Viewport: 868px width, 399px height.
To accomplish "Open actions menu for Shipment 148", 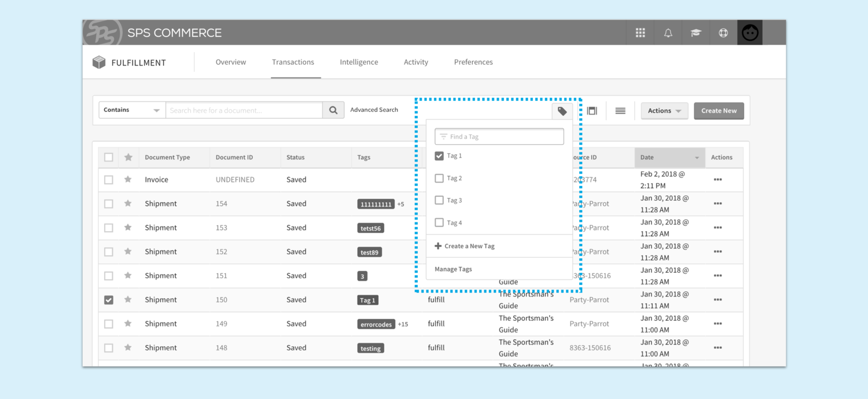I will click(x=718, y=348).
